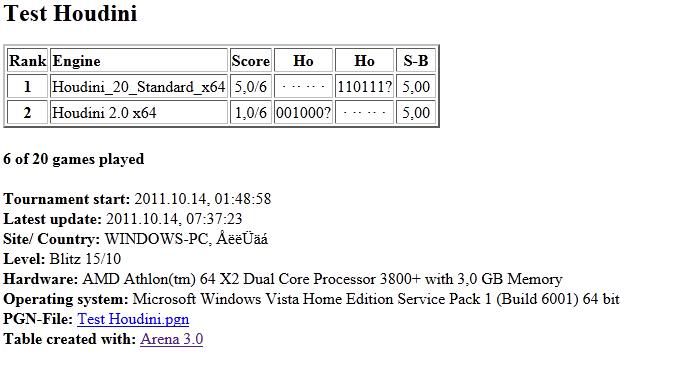The image size is (675, 370).
Task: Click the Hardware description line
Action: [283, 279]
